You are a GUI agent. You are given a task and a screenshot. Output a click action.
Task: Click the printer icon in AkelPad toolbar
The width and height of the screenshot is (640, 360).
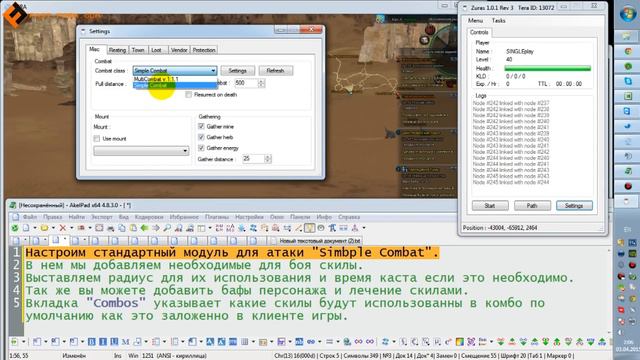(x=111, y=228)
